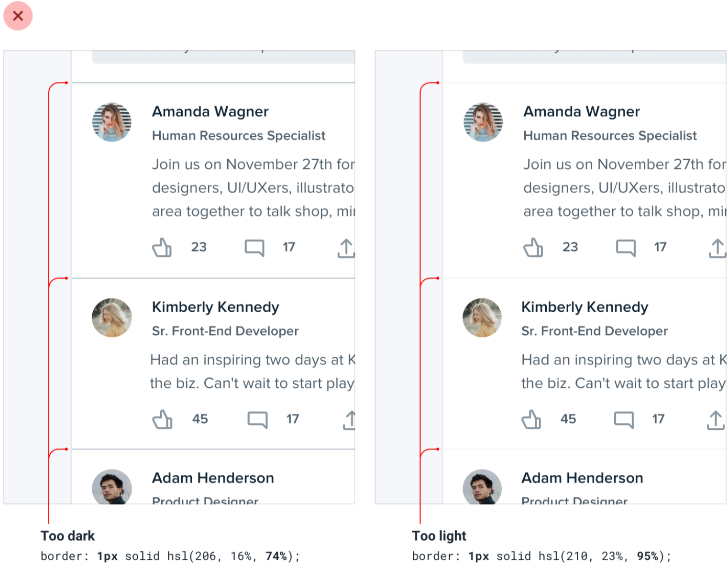Viewport: 728px width, 568px height.
Task: Like Amanda Wagner's post in left panel
Action: (162, 247)
